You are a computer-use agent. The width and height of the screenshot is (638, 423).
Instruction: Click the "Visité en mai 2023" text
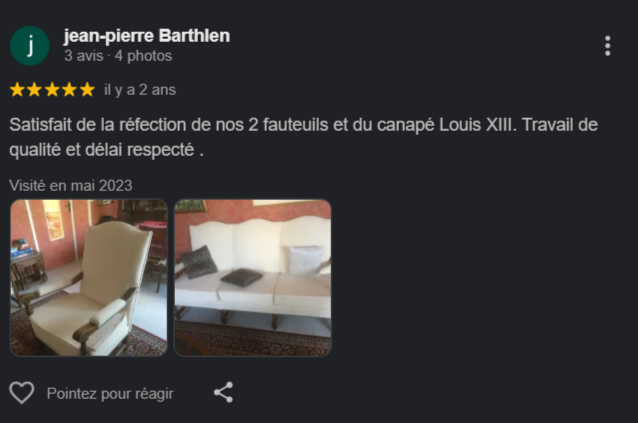(71, 185)
